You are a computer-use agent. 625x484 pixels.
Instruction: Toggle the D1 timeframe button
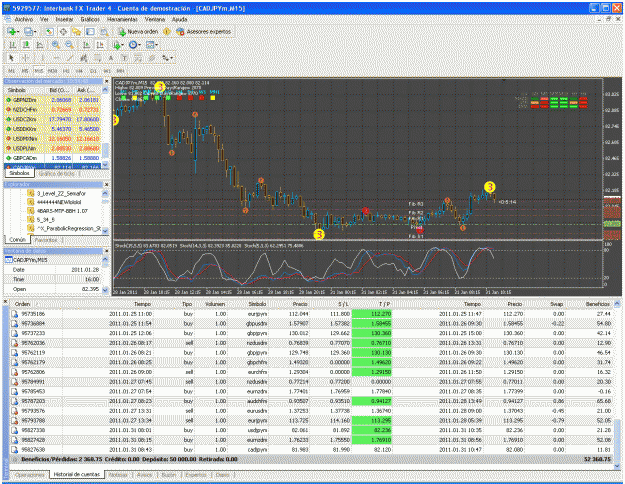(93, 71)
